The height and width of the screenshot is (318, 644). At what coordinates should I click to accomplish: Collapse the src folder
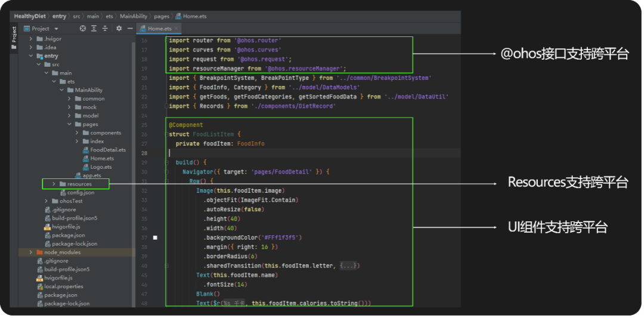(39, 64)
